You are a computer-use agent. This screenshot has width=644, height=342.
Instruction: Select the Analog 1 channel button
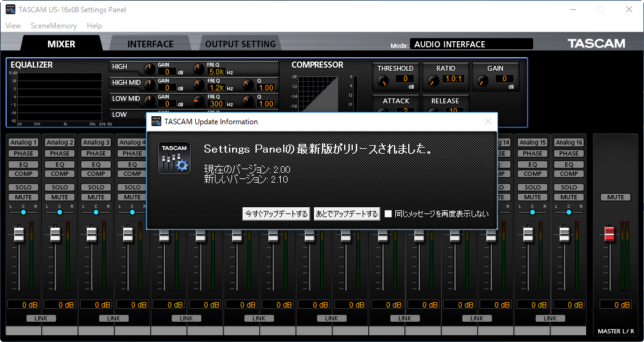23,143
